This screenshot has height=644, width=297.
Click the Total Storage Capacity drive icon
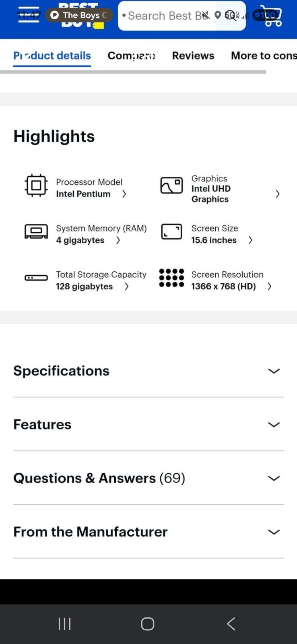click(36, 278)
